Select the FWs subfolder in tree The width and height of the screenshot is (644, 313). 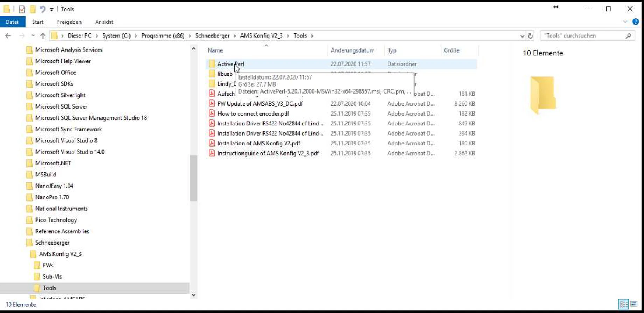(x=48, y=265)
